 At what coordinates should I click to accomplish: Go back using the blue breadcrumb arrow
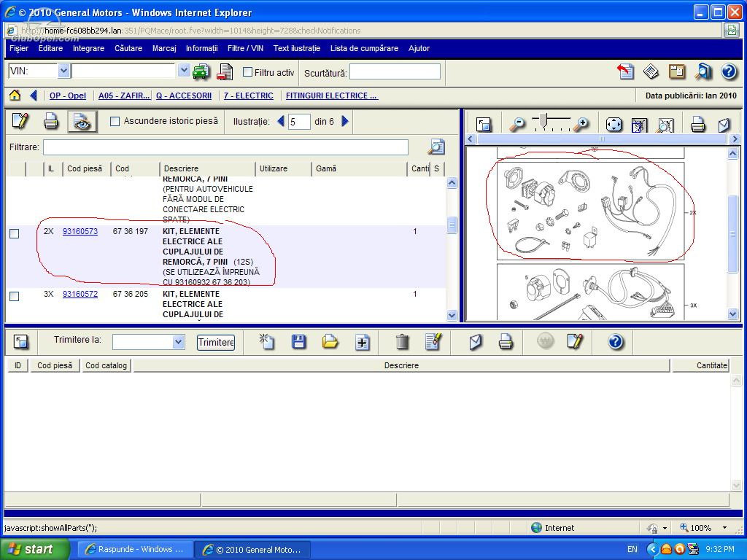[x=33, y=96]
